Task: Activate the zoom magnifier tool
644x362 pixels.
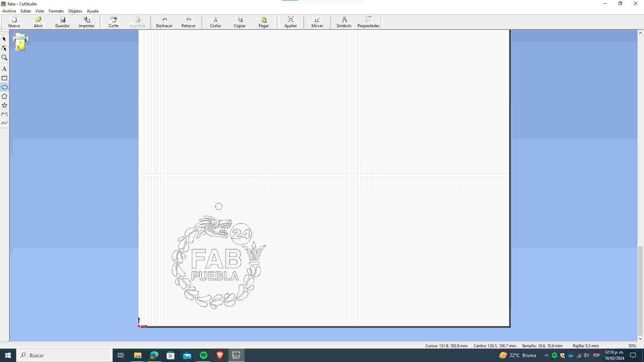Action: point(4,58)
